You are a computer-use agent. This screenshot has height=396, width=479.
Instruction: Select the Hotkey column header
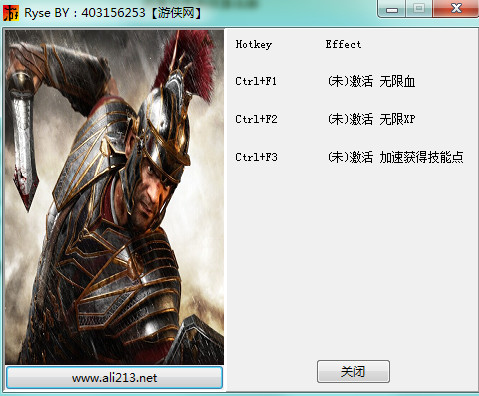coord(254,45)
